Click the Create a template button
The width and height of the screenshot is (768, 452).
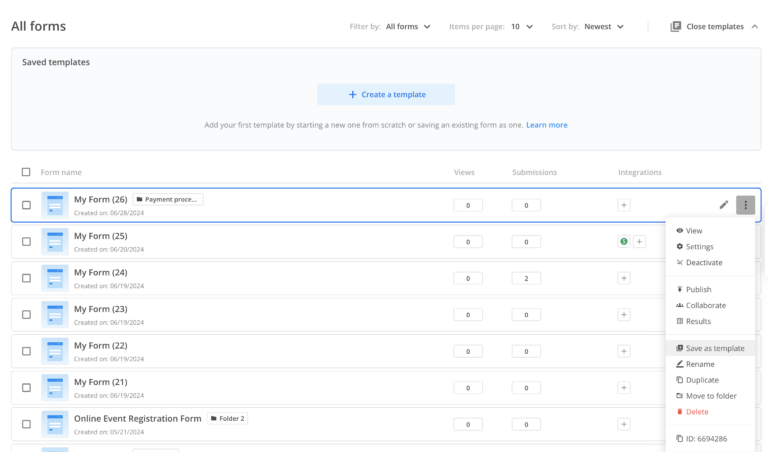(386, 95)
